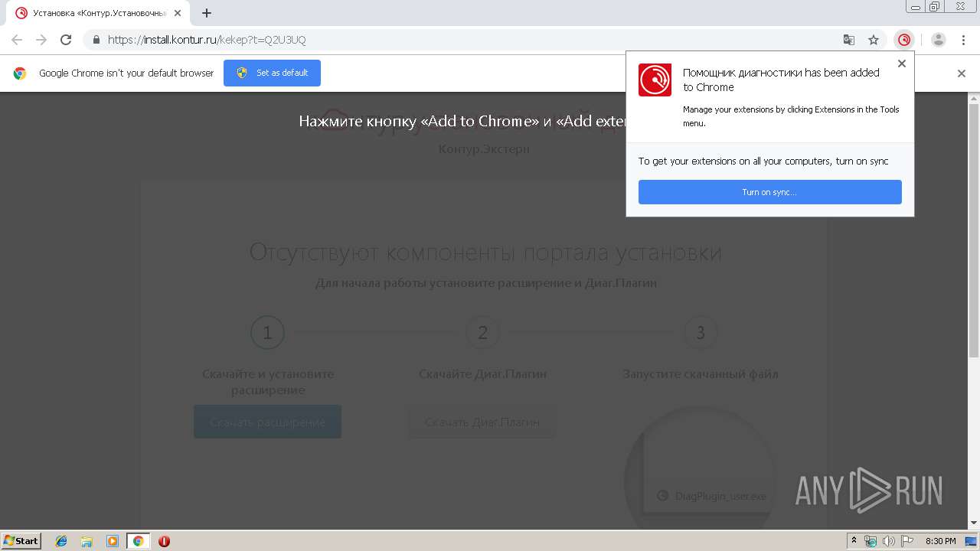Image resolution: width=980 pixels, height=551 pixels.
Task: Click the red extension logo in popup
Action: [x=655, y=80]
